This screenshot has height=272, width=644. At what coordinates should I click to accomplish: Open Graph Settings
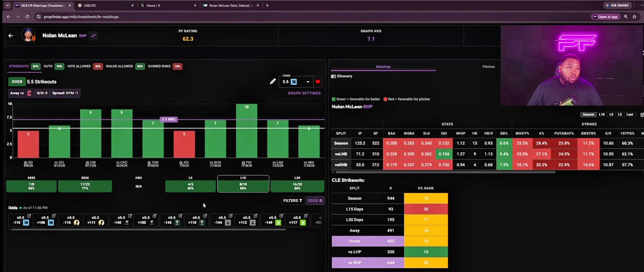tap(305, 94)
